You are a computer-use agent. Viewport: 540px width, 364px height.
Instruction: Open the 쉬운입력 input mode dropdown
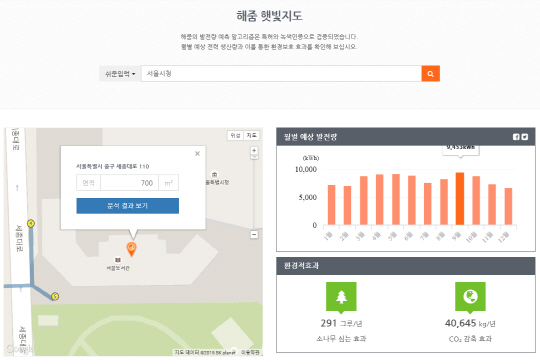click(x=120, y=73)
